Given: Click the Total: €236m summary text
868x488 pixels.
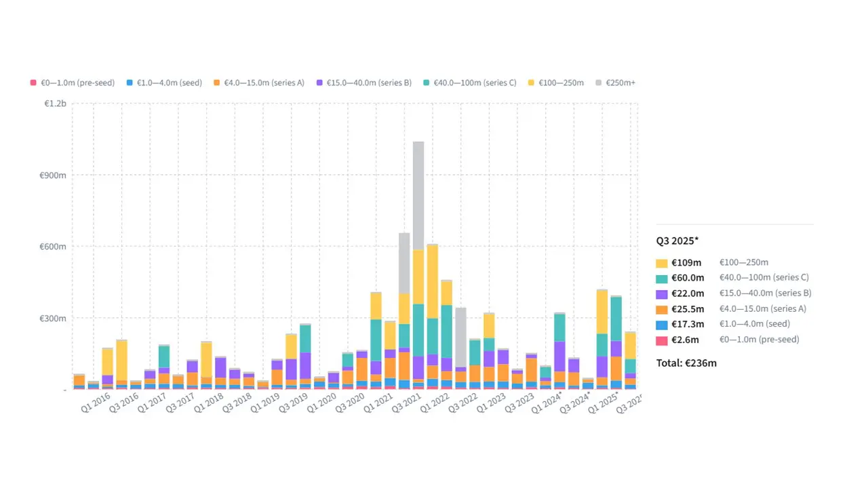Looking at the screenshot, I should (686, 363).
